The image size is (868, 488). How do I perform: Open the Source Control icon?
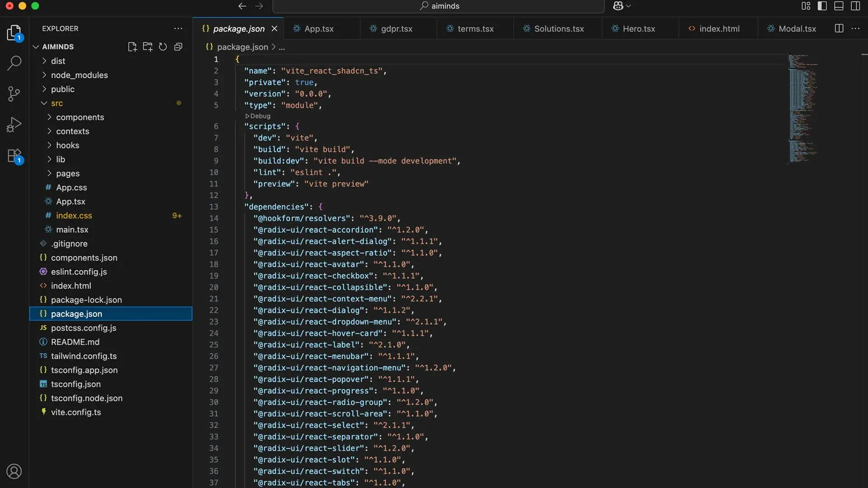[x=14, y=94]
